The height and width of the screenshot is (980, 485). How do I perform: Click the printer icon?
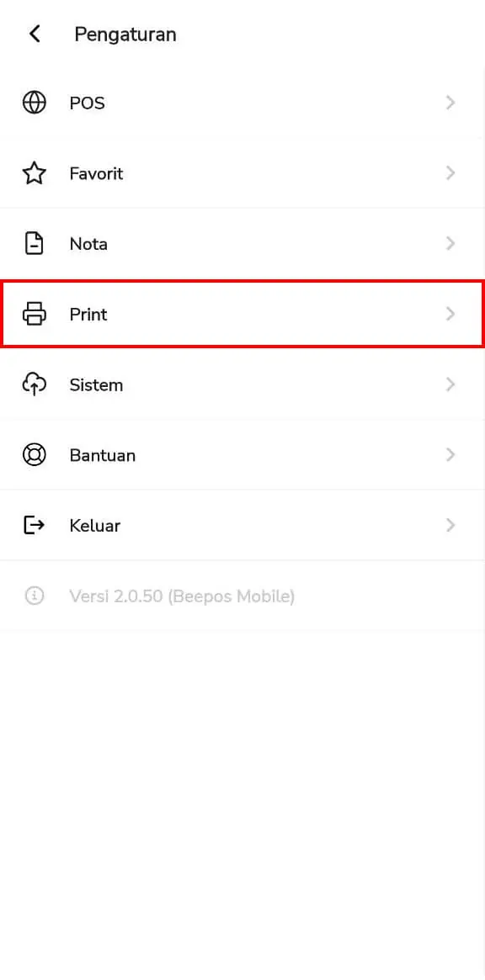tap(34, 314)
